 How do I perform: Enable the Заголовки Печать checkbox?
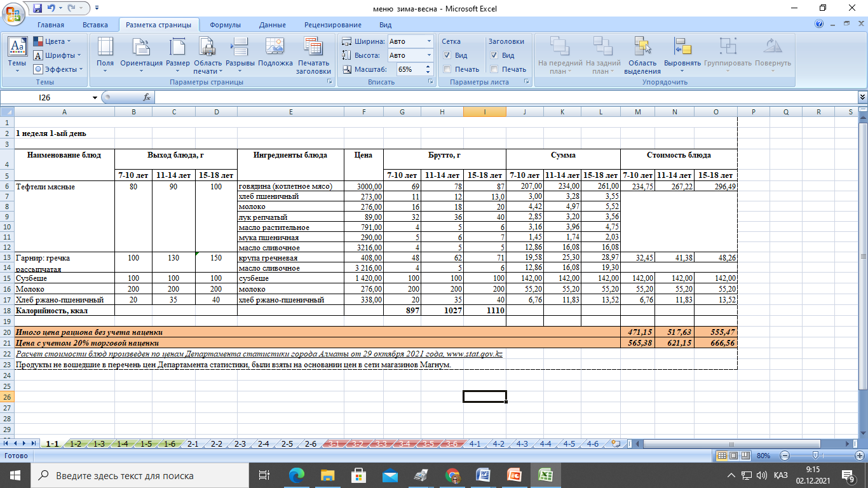tap(494, 69)
